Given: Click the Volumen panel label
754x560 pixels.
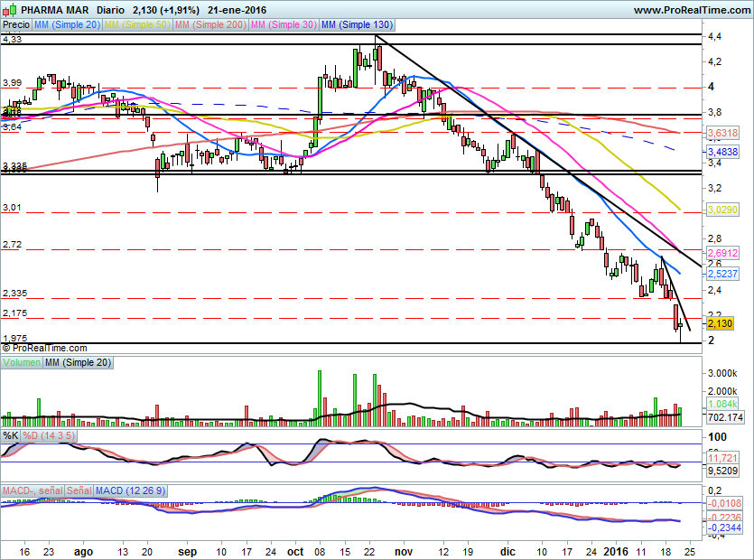Looking at the screenshot, I should (22, 363).
